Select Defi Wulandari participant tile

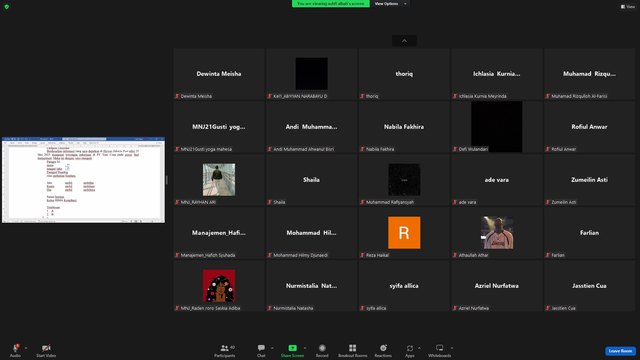[497, 127]
